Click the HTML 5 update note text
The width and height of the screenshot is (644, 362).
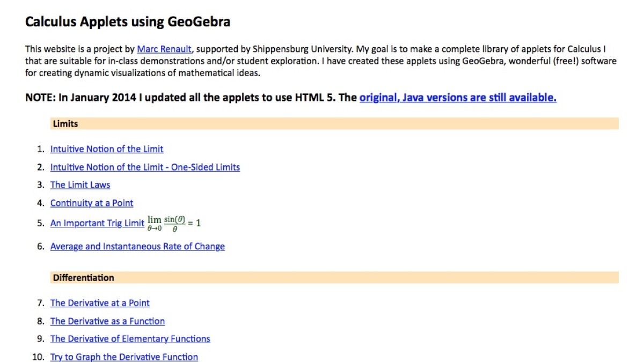tap(188, 98)
